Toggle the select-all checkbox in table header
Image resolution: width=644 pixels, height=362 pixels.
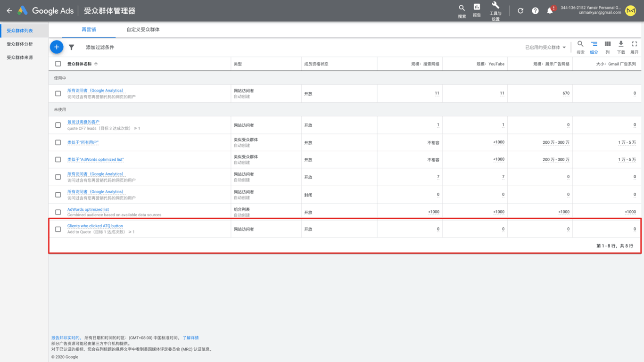58,64
